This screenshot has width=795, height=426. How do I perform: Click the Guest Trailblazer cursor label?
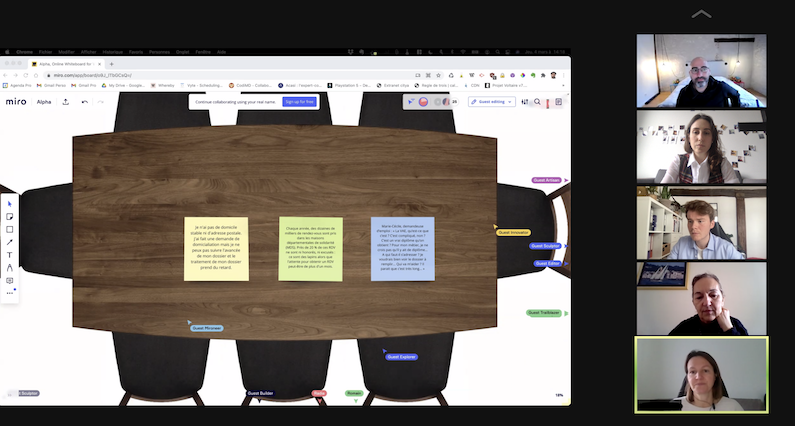(544, 313)
